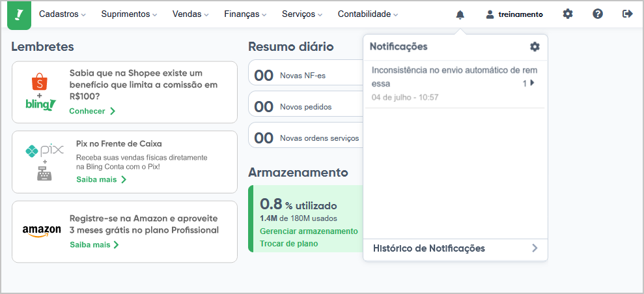This screenshot has height=294, width=644.
Task: Expand the Cadastros menu
Action: point(63,14)
